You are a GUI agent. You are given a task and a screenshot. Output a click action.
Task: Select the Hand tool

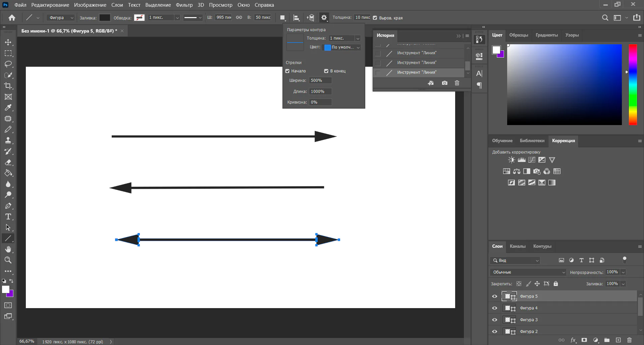coord(8,249)
